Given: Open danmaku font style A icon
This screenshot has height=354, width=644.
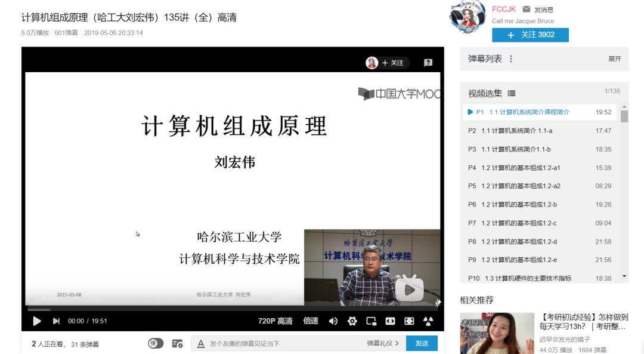Looking at the screenshot, I should coord(200,343).
